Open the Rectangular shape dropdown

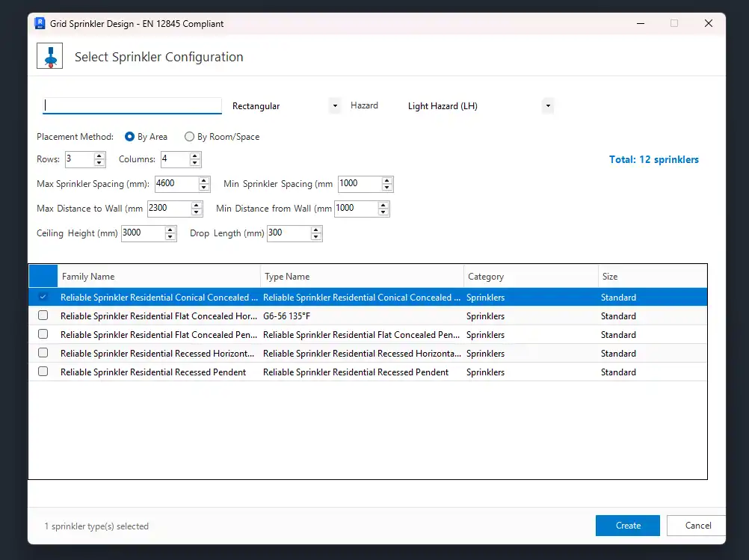pyautogui.click(x=335, y=106)
